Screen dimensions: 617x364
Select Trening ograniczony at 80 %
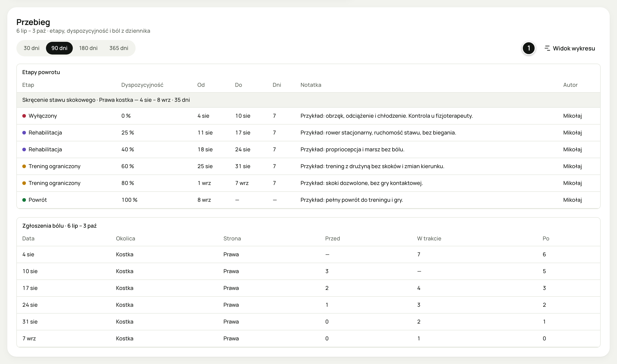pos(55,183)
